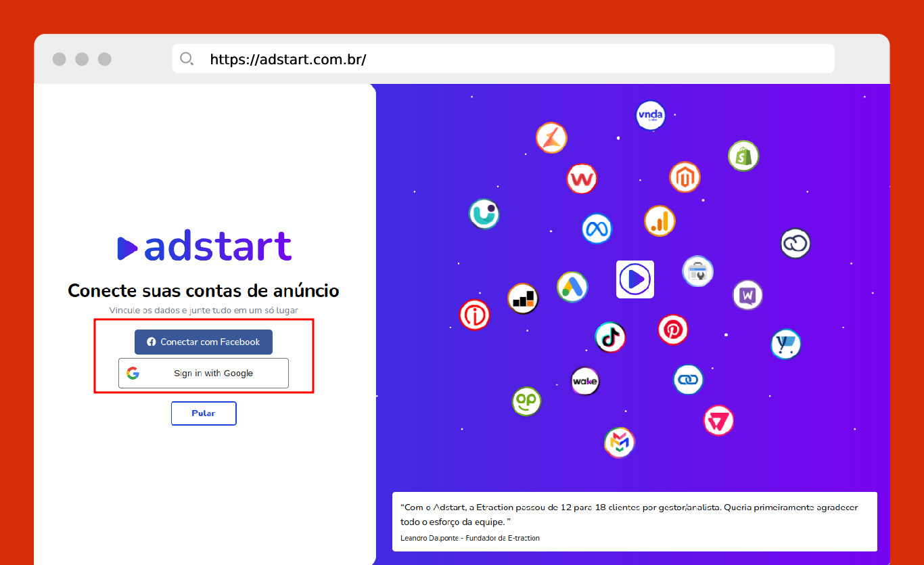Click the black stair-blocks icon

(523, 298)
